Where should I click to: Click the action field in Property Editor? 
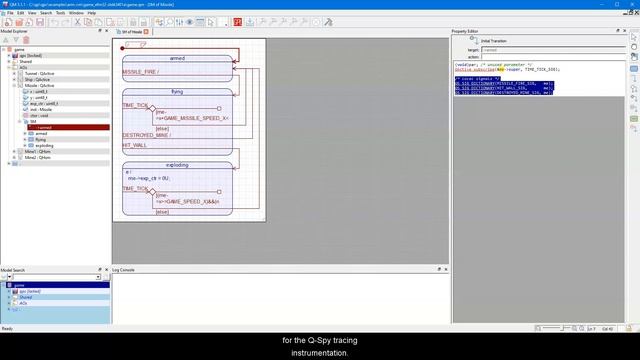pyautogui.click(x=553, y=57)
